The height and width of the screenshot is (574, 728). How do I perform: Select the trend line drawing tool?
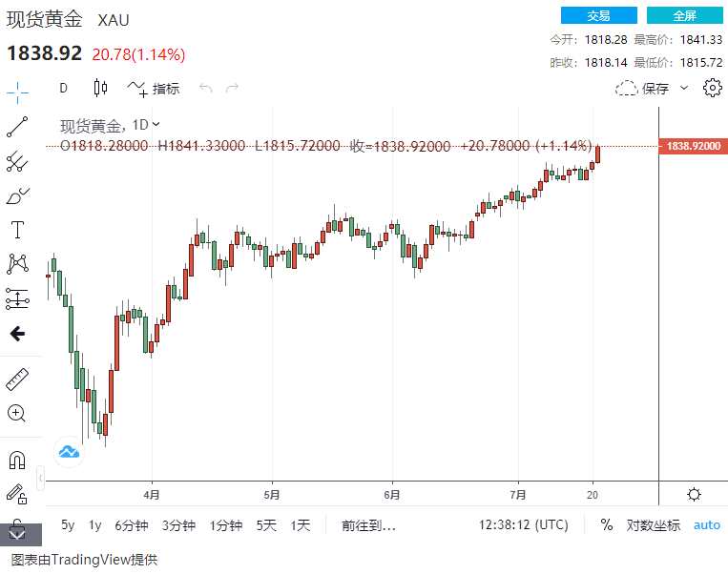17,127
